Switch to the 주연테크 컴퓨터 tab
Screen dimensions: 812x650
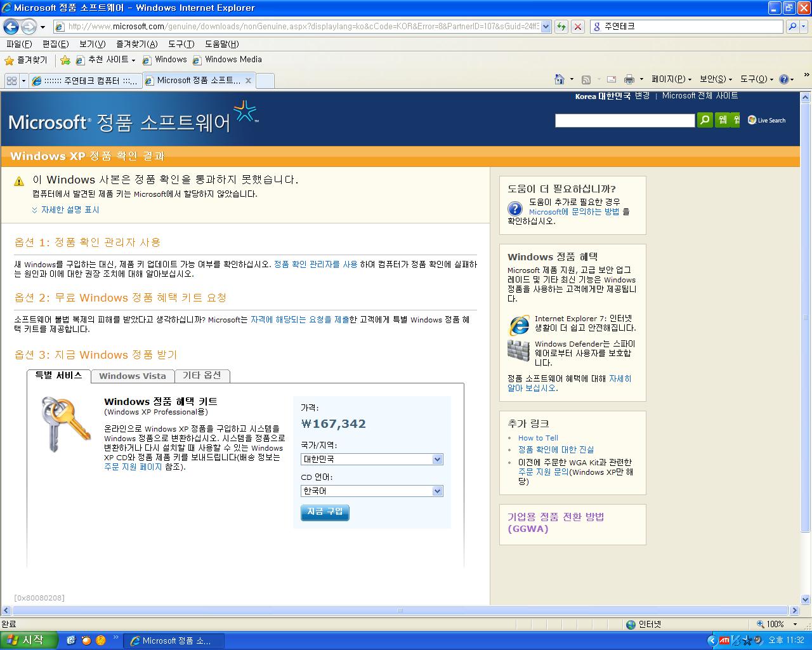click(x=86, y=81)
